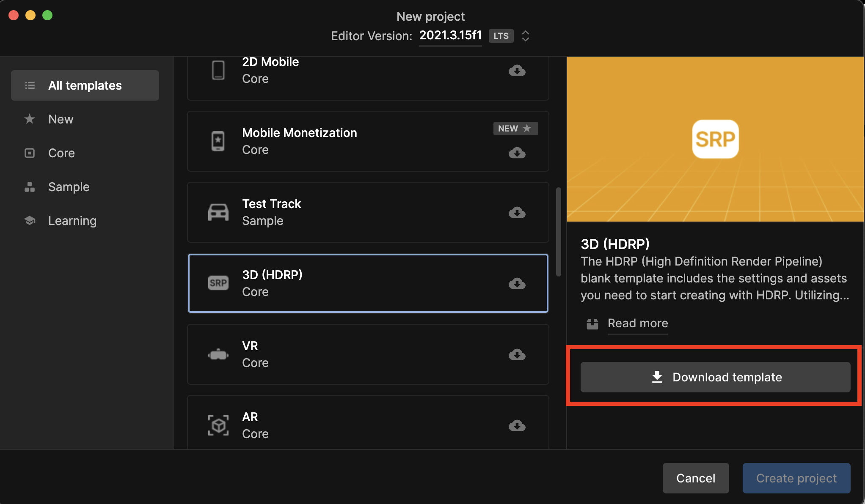
Task: Open the Read more link
Action: pyautogui.click(x=637, y=323)
